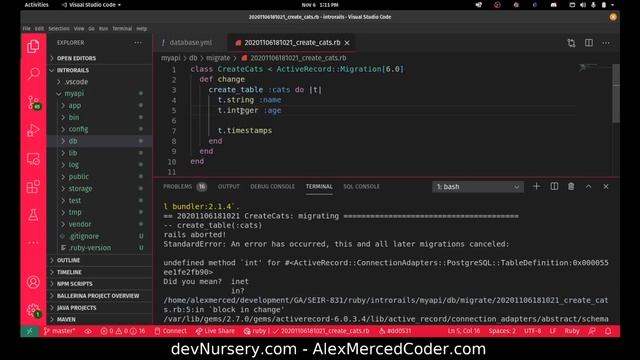Image resolution: width=640 pixels, height=360 pixels.
Task: Open the Manage gear icon
Action: point(33,311)
